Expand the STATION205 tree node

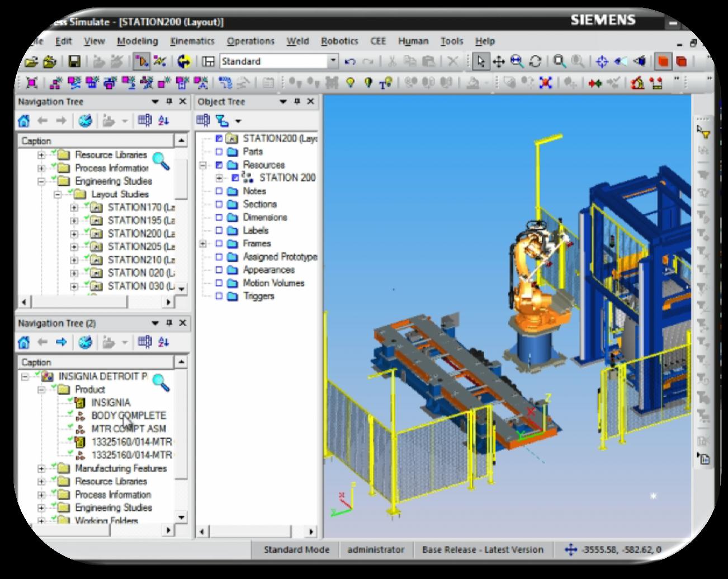point(74,247)
